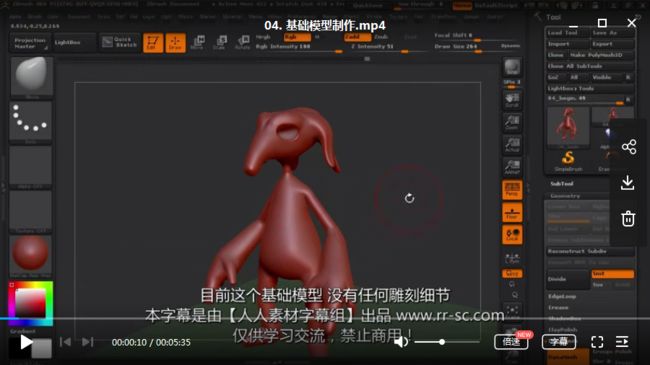Screen dimensions: 650x365
Task: Click the Load Tool button
Action: [x=567, y=33]
